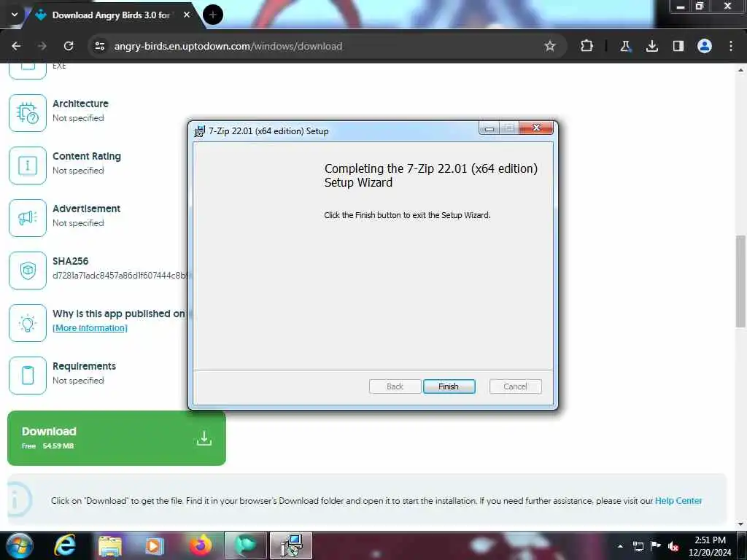The height and width of the screenshot is (560, 747).
Task: Click the Content Rating info icon
Action: pos(28,166)
